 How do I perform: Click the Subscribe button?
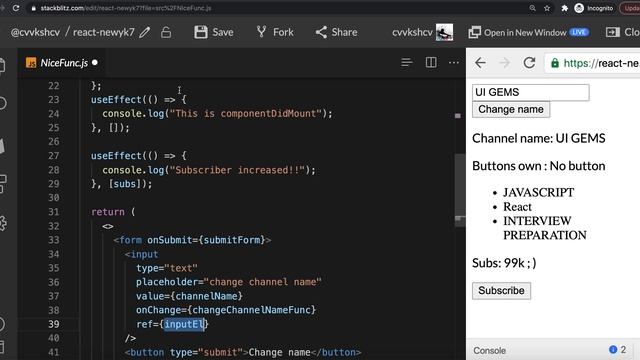(501, 291)
